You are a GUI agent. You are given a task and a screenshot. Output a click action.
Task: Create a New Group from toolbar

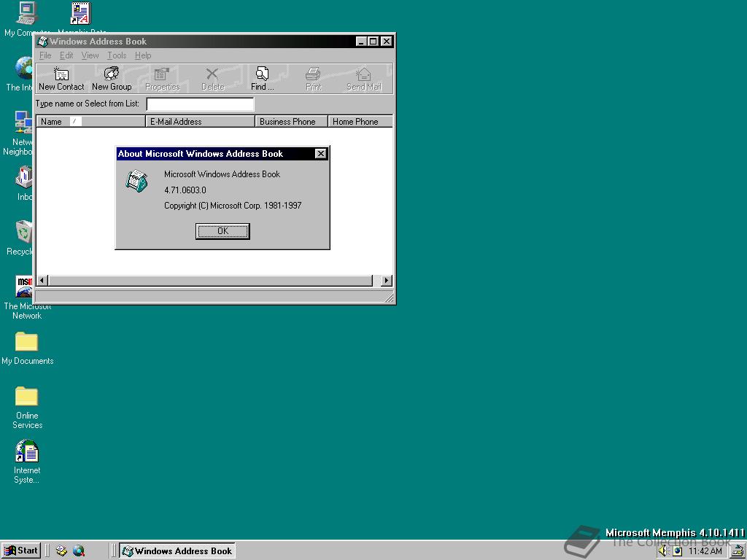tap(112, 79)
